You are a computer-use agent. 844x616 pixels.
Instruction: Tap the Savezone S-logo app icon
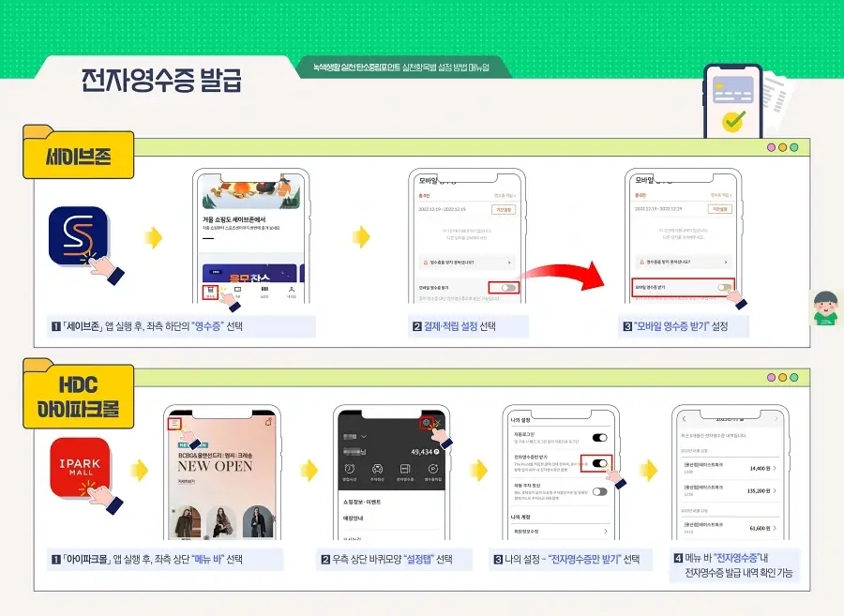[x=78, y=235]
